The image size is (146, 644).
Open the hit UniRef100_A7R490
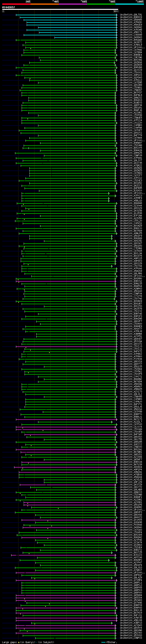pyautogui.click(x=131, y=22)
